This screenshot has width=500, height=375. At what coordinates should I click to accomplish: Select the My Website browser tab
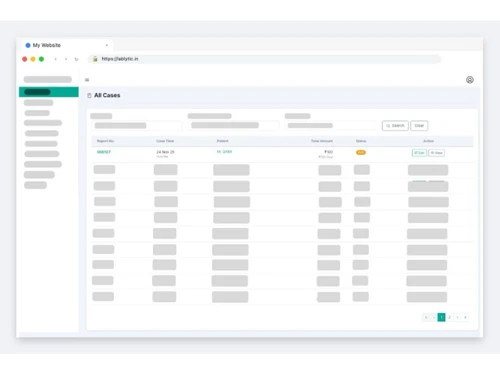point(67,45)
